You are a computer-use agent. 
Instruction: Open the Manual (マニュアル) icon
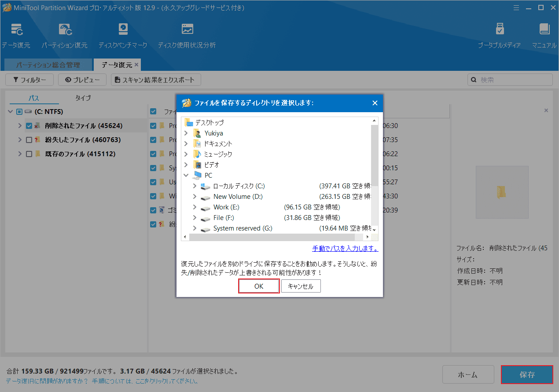(x=544, y=29)
